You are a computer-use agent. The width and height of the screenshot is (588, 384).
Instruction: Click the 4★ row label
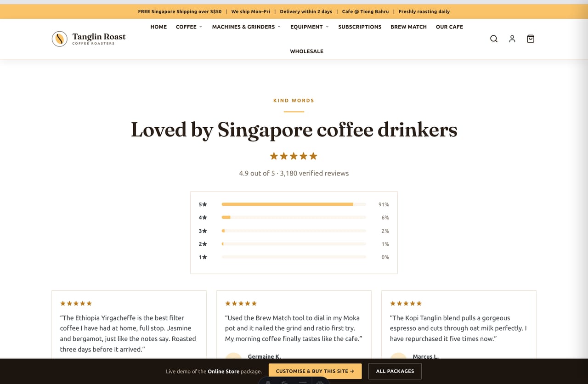pos(203,218)
